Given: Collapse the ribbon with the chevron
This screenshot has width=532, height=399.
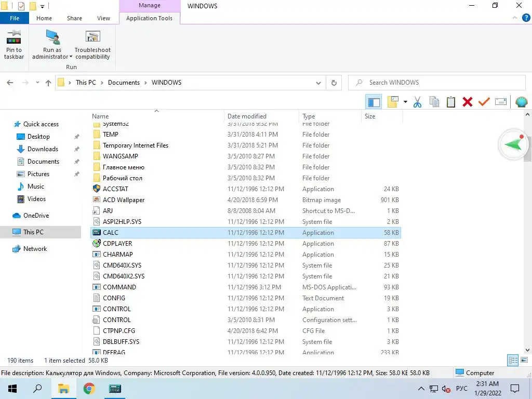Looking at the screenshot, I should [x=515, y=18].
